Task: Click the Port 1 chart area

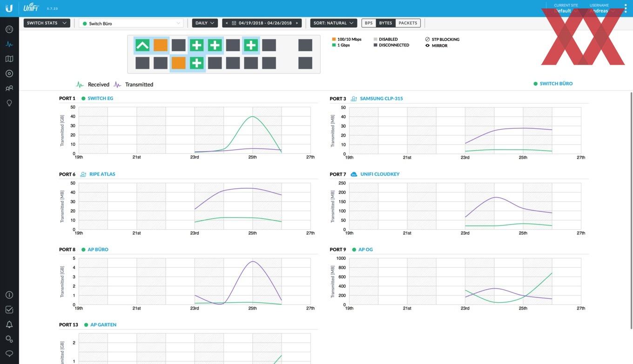Action: point(195,131)
